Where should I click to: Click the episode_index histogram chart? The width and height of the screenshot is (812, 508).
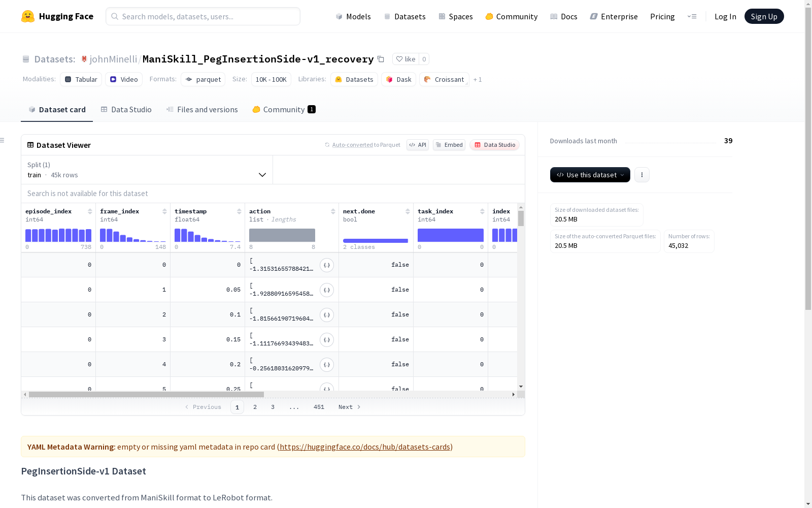(x=58, y=235)
